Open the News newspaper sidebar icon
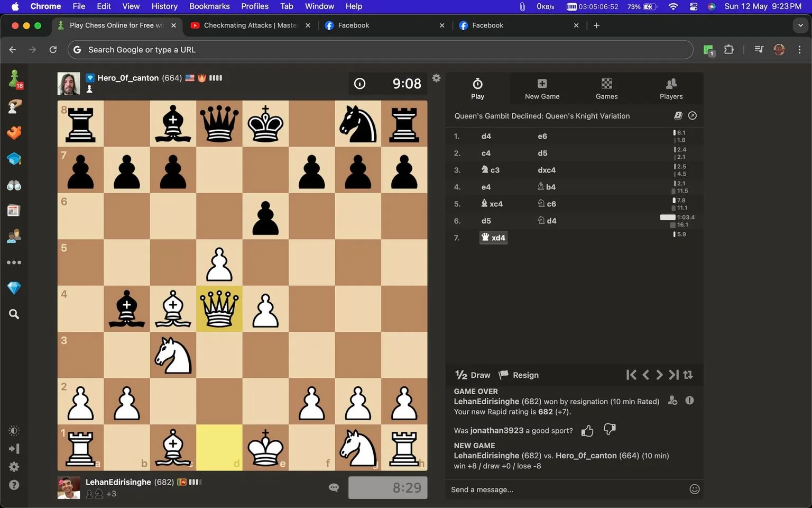The height and width of the screenshot is (508, 812). [14, 211]
